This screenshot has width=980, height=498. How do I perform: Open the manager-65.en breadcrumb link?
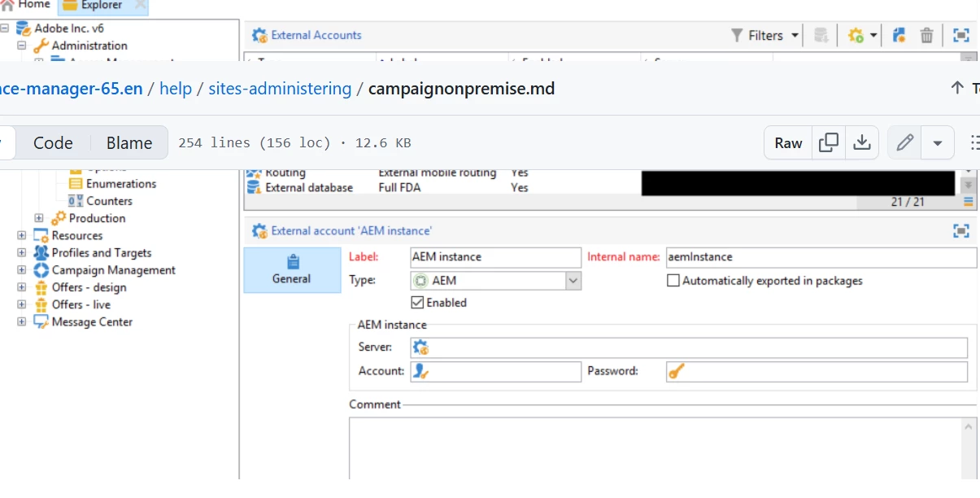coord(72,88)
